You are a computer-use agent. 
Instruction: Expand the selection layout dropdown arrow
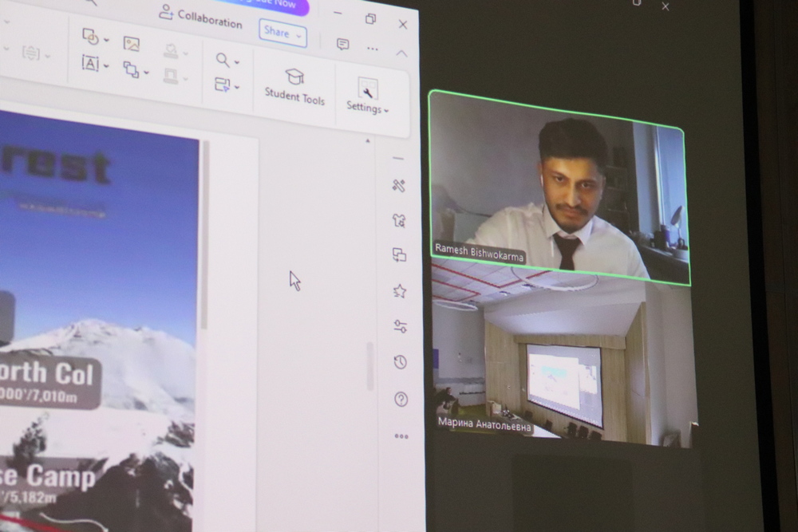click(x=237, y=88)
